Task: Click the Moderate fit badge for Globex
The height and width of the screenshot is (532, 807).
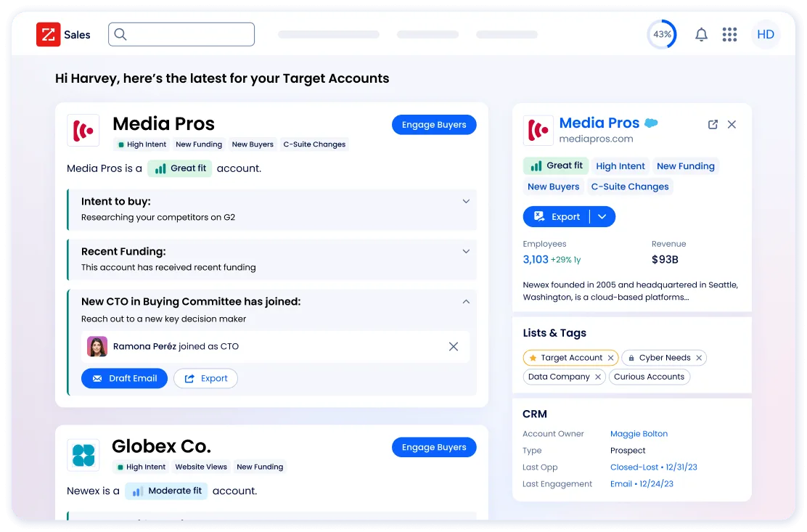Action: (x=166, y=491)
